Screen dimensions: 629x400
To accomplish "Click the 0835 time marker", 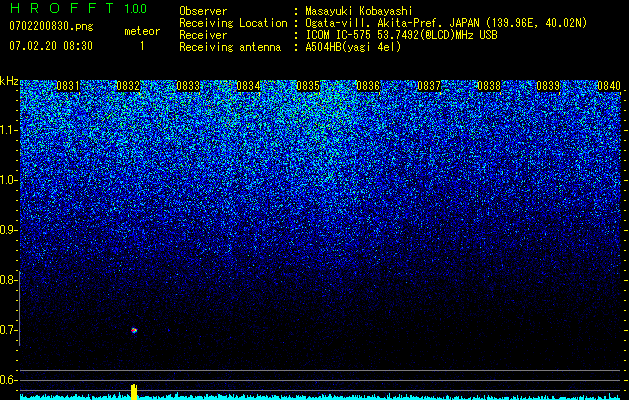I will coord(308,86).
